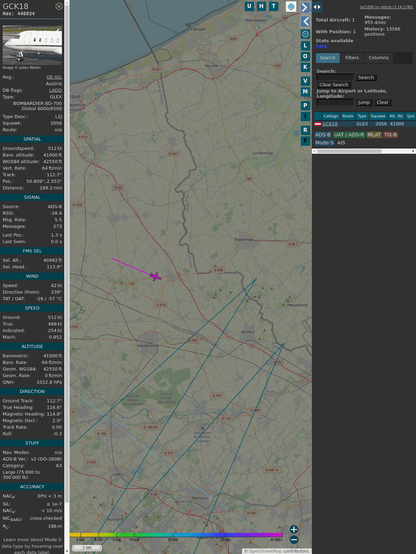Click the SIGNAL section header
The height and width of the screenshot is (554, 416).
point(32,197)
